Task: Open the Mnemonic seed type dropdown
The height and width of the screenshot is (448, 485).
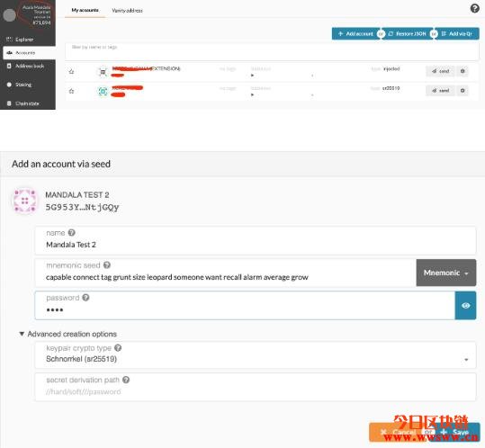Action: (x=446, y=273)
